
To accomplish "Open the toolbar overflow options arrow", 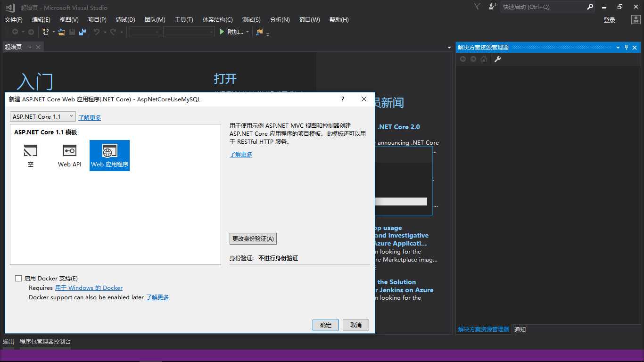I will [268, 34].
